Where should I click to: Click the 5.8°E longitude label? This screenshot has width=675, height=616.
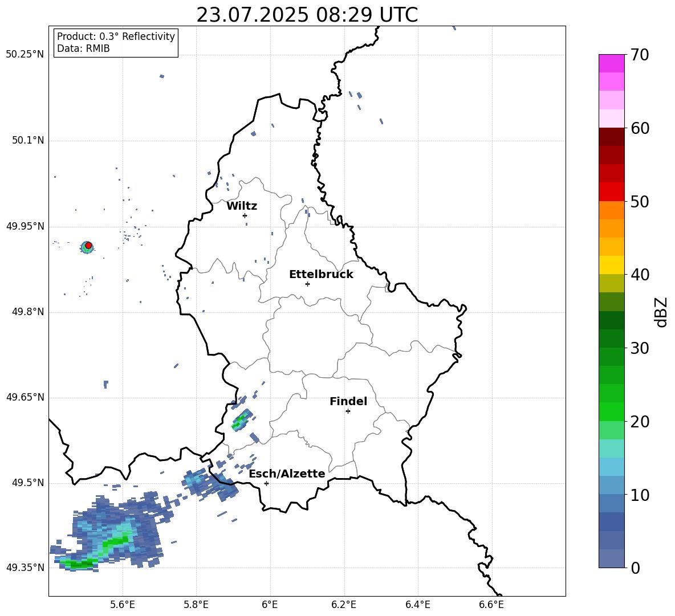click(x=196, y=605)
